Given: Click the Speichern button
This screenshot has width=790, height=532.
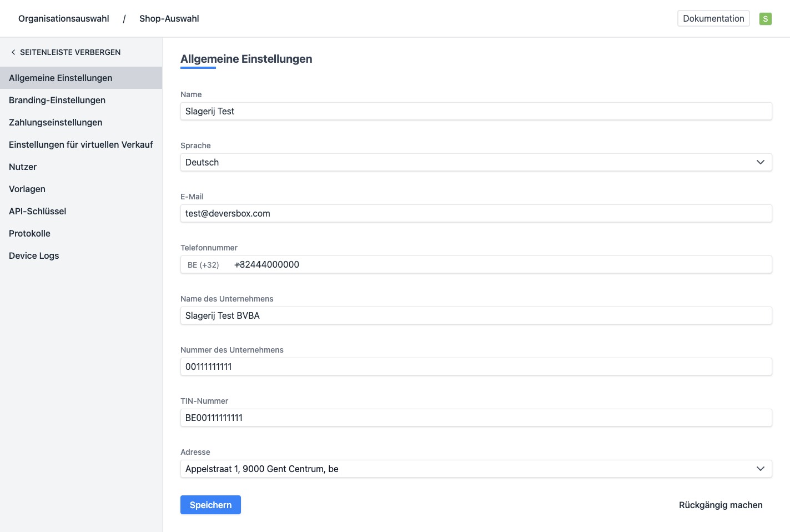Looking at the screenshot, I should (x=210, y=505).
